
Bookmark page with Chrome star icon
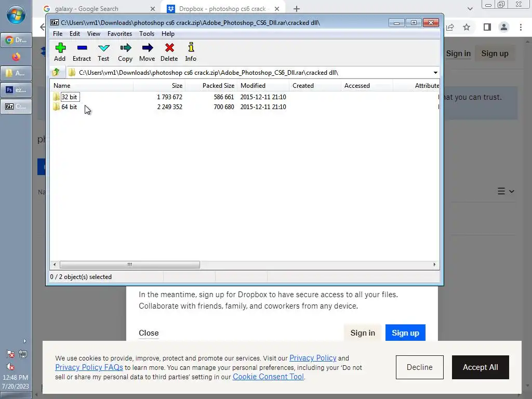467,27
